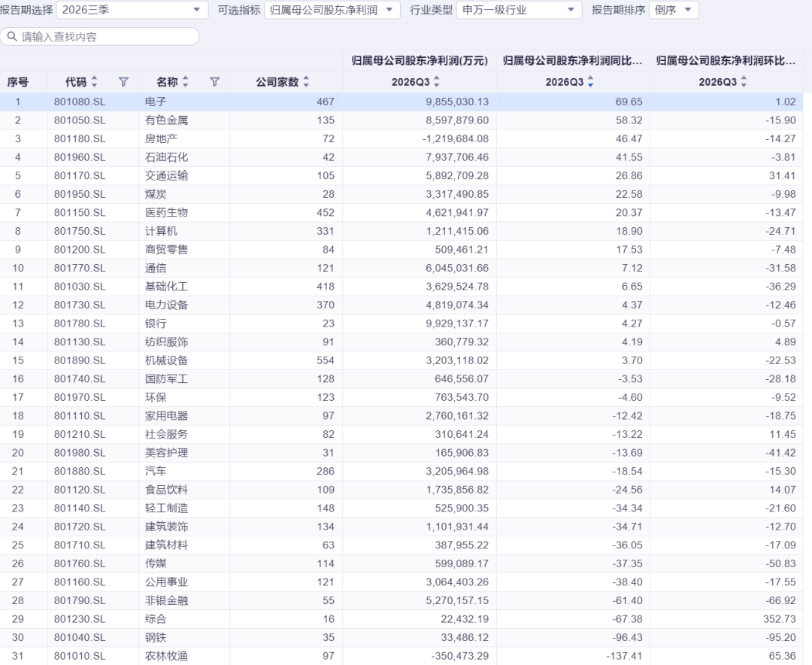Click the 非银金融 industry name
Viewport: 812px width, 665px height.
click(x=167, y=601)
